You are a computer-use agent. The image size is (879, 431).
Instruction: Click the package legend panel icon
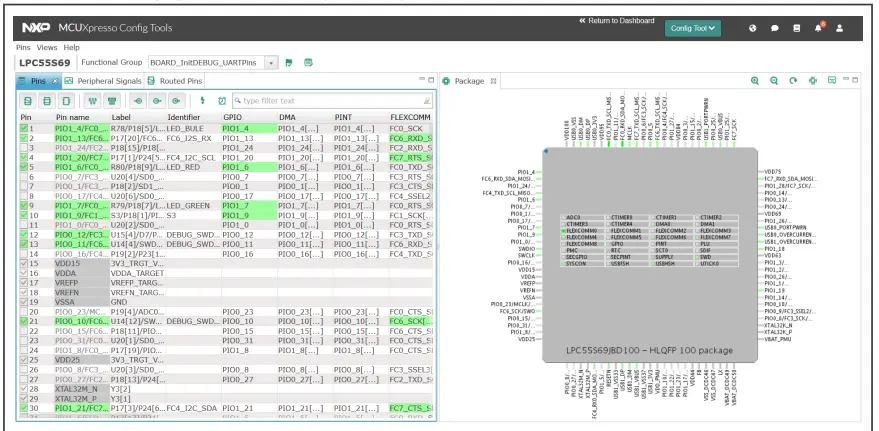[x=832, y=81]
